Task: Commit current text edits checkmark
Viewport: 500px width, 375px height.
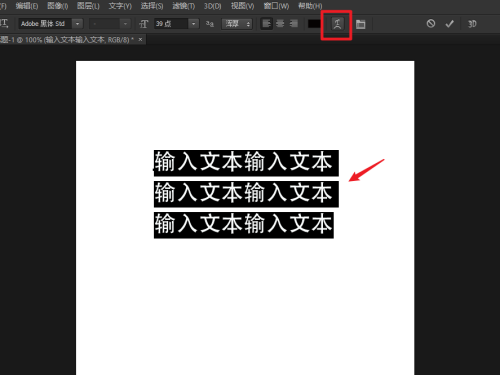Action: [450, 24]
